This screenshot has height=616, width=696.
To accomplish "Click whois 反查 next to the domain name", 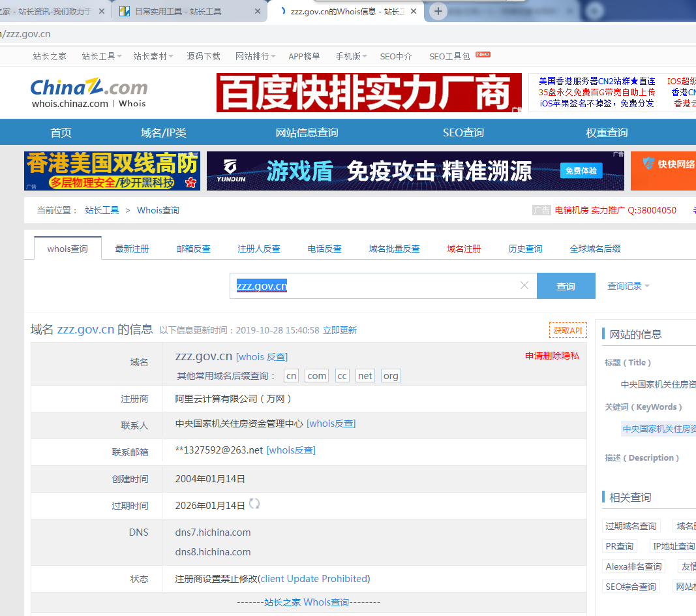I will pyautogui.click(x=262, y=357).
